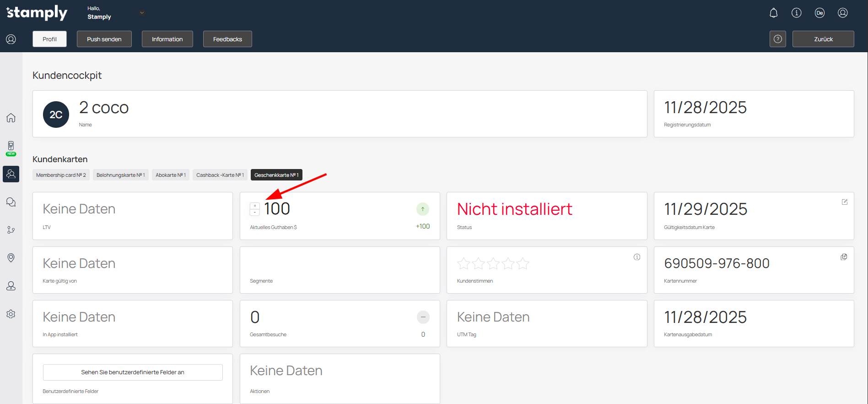The image size is (868, 404).
Task: Open the settings gear in sidebar
Action: [11, 314]
